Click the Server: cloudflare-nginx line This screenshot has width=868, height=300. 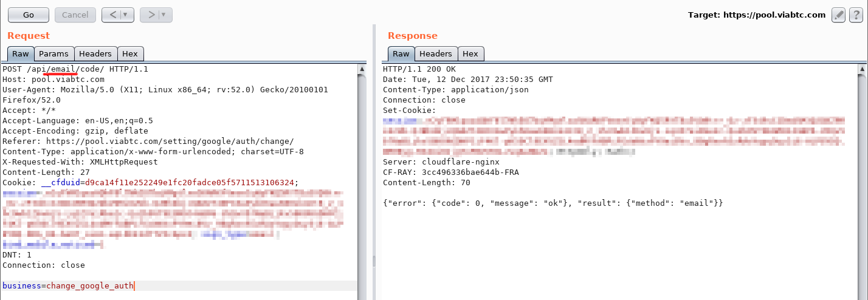(441, 162)
